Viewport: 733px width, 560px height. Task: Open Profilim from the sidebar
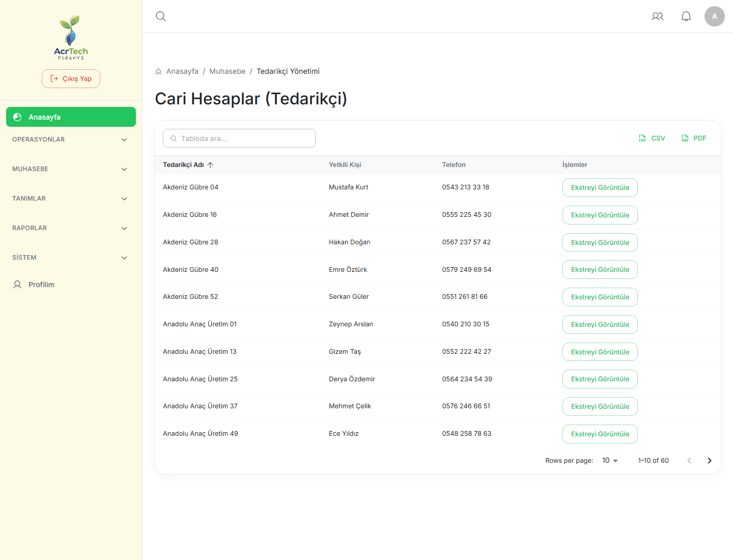pyautogui.click(x=71, y=285)
